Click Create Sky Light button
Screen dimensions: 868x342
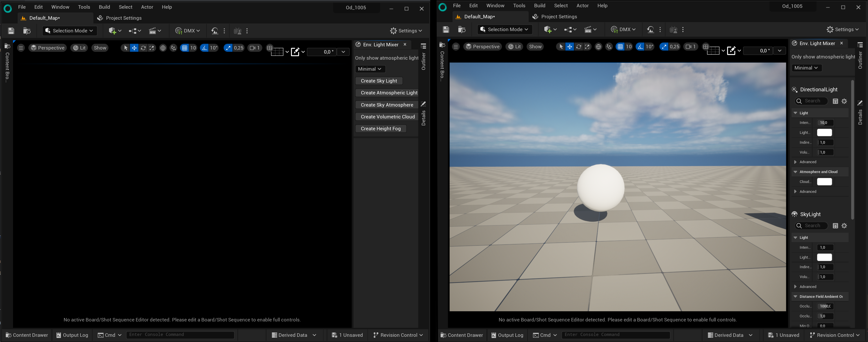tap(379, 81)
